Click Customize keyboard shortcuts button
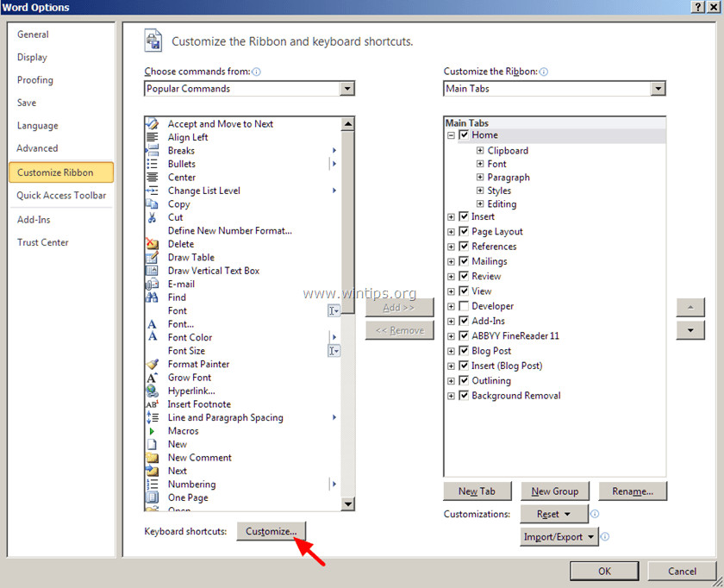 coord(271,531)
